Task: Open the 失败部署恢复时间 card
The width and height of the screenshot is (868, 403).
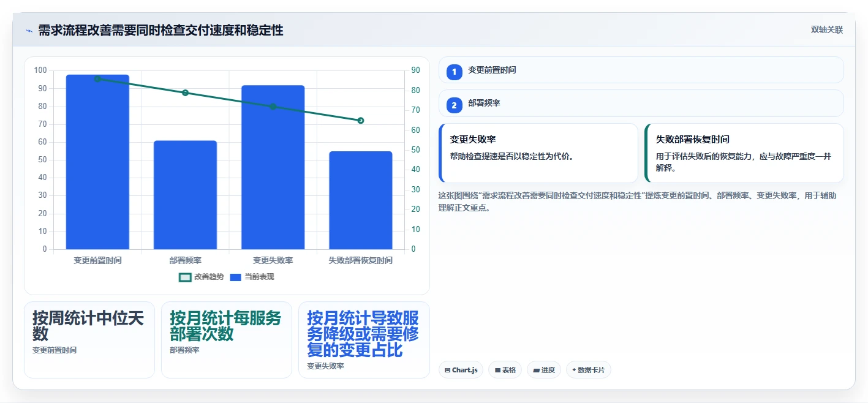Action: click(744, 153)
